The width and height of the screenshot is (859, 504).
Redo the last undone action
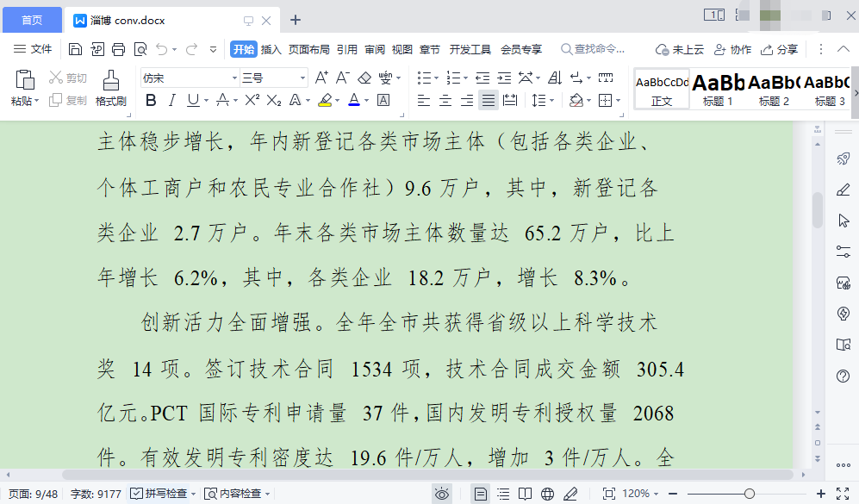point(191,49)
